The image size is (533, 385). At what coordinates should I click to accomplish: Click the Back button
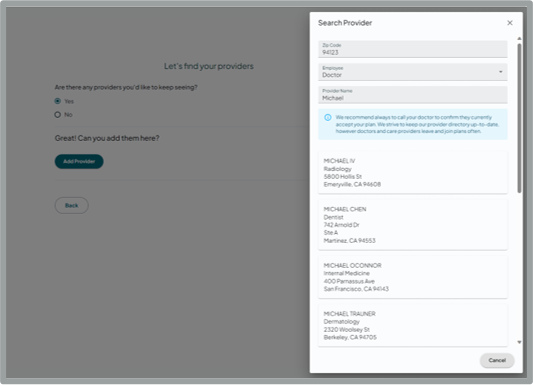(71, 206)
